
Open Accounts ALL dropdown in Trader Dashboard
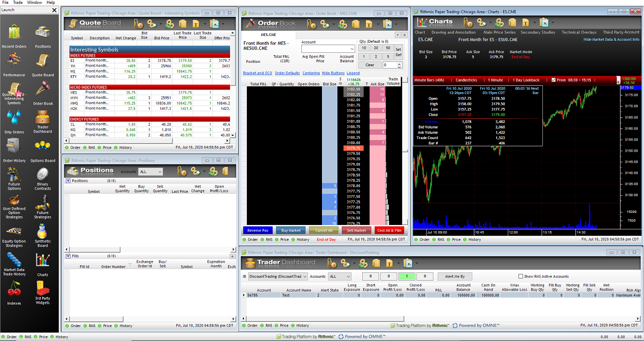340,276
